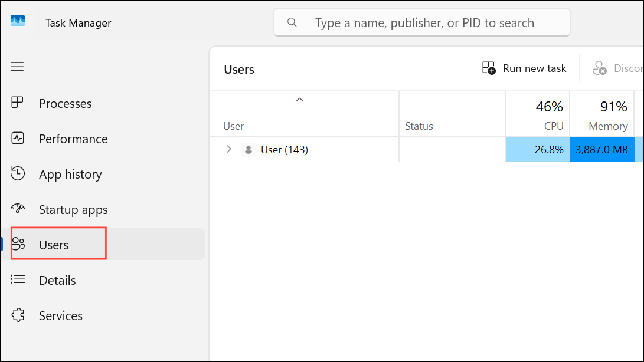This screenshot has height=362, width=644.
Task: Click the Details list icon
Action: pos(18,279)
